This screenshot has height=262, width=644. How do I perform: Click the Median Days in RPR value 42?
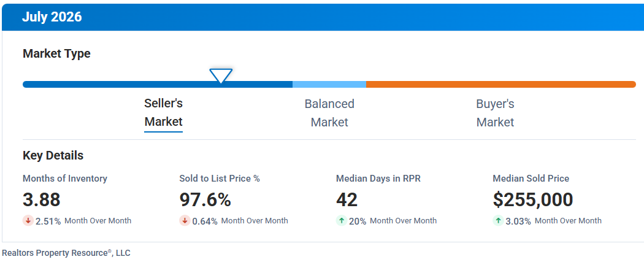pyautogui.click(x=347, y=199)
